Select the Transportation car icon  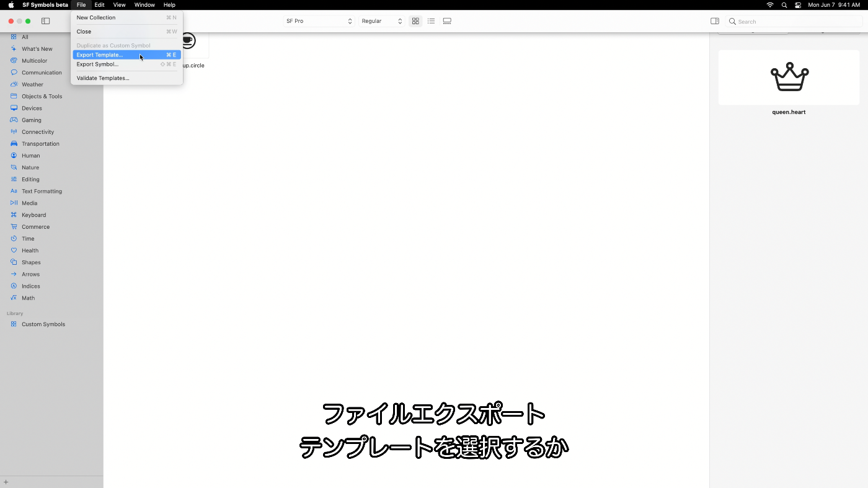[x=14, y=143]
